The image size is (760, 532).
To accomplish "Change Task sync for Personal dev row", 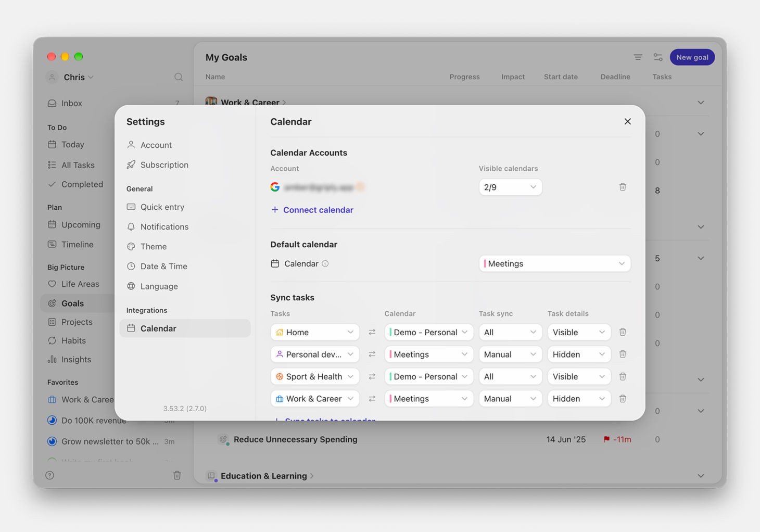I will click(510, 354).
